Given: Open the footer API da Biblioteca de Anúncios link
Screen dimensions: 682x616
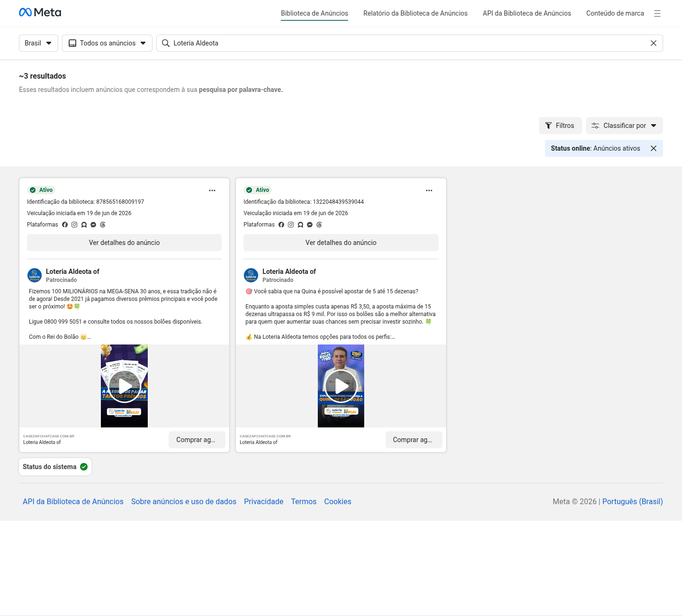Looking at the screenshot, I should (x=73, y=501).
